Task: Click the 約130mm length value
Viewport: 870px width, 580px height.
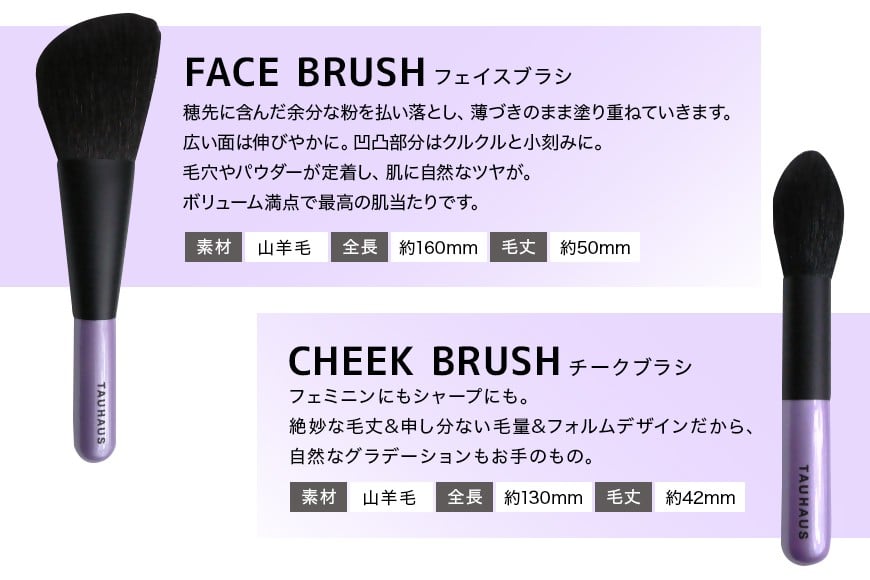Action: coord(543,497)
